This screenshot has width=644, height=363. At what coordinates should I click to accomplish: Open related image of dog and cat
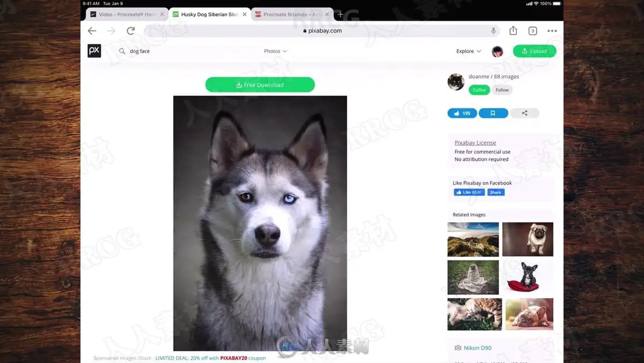475,315
